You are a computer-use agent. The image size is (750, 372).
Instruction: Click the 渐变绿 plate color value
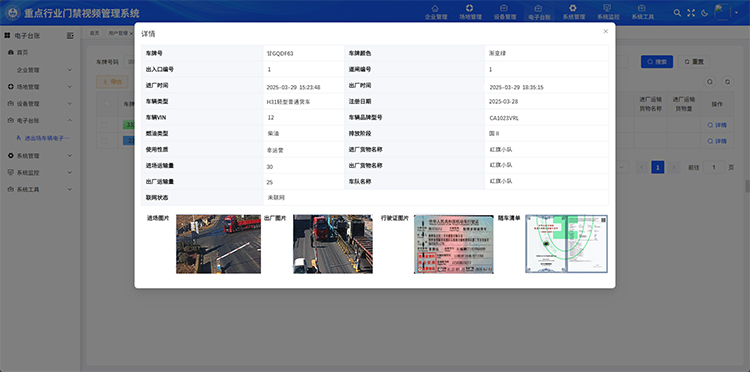497,53
